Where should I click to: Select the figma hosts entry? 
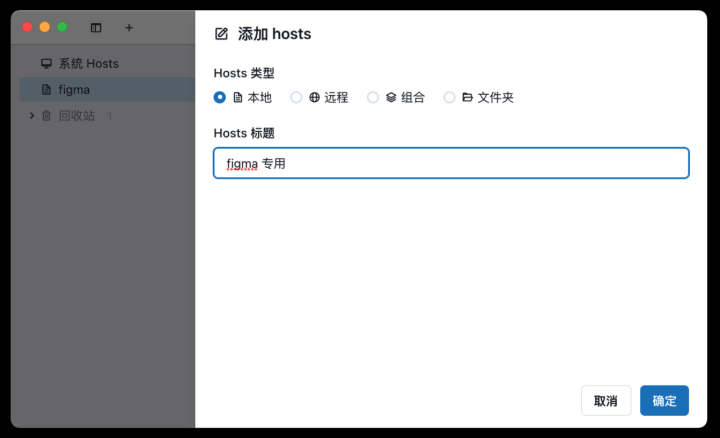tap(107, 90)
